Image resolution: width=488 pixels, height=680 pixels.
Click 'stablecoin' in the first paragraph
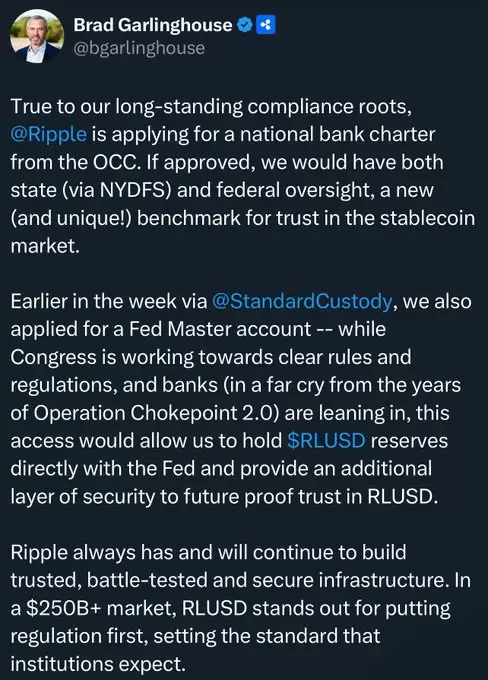[428, 218]
